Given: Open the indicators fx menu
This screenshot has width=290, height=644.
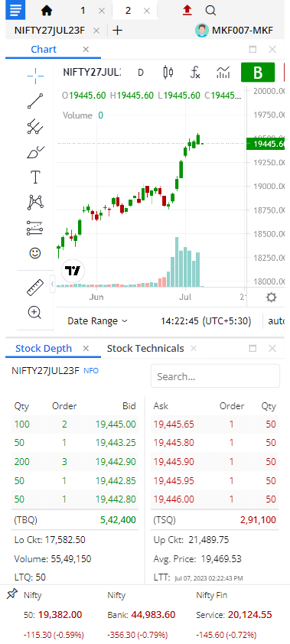Looking at the screenshot, I should [x=195, y=73].
